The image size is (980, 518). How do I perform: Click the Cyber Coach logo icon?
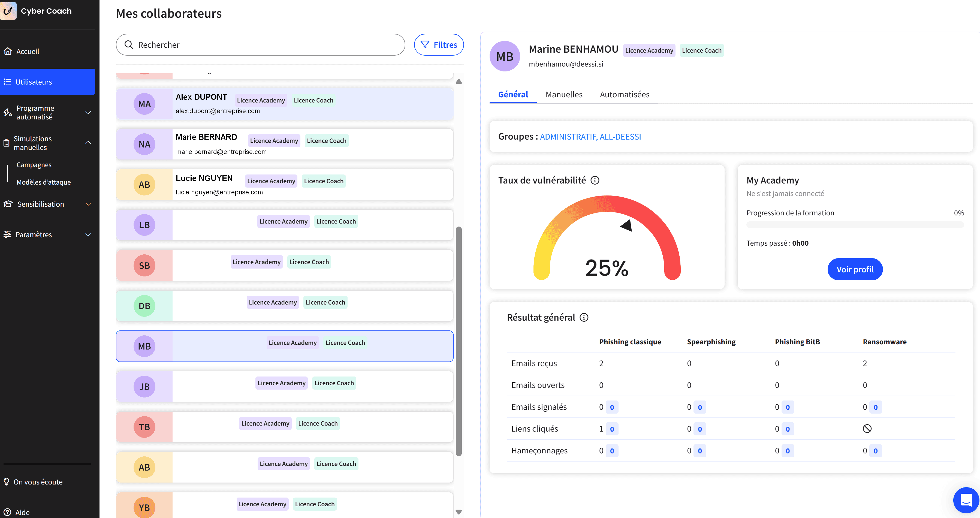pyautogui.click(x=8, y=11)
